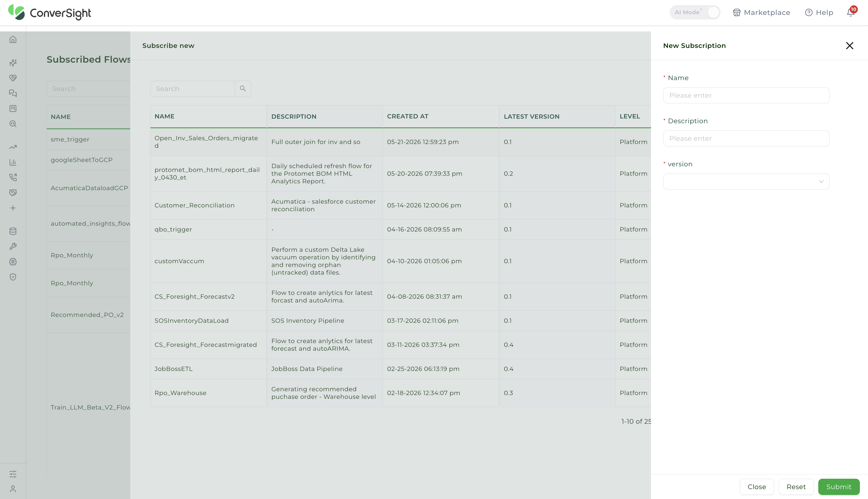This screenshot has height=499, width=868.
Task: Focus the subscription Name input field
Action: (746, 95)
